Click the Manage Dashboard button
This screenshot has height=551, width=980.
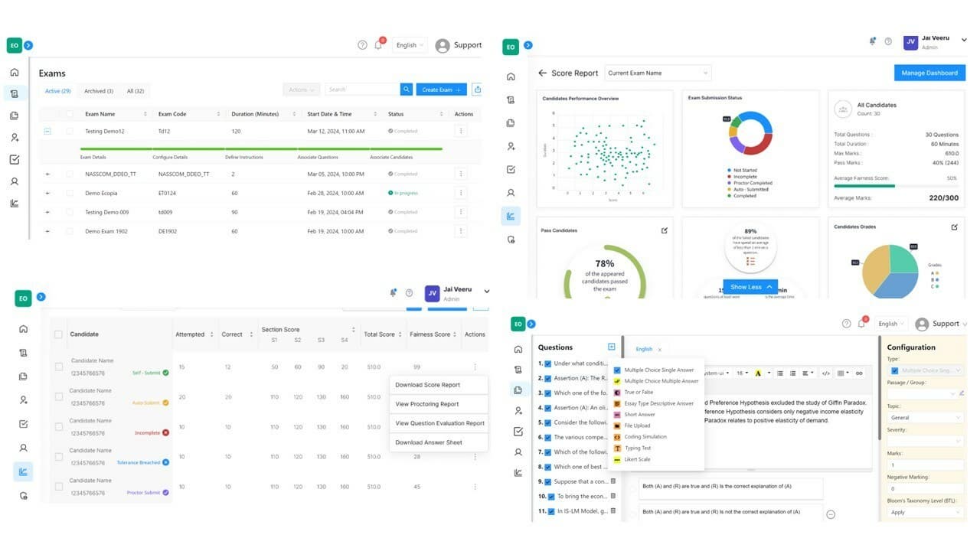929,73
